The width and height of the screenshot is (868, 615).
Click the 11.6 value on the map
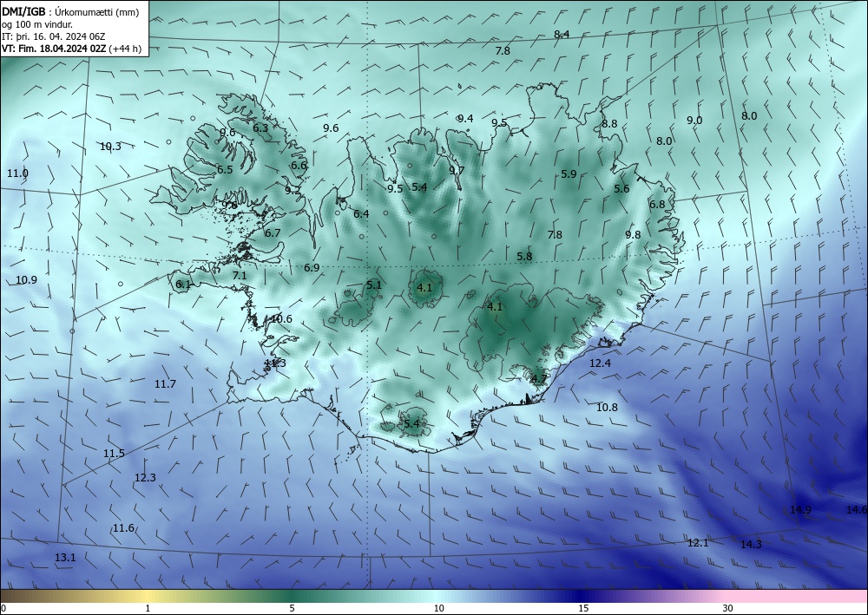tap(123, 528)
